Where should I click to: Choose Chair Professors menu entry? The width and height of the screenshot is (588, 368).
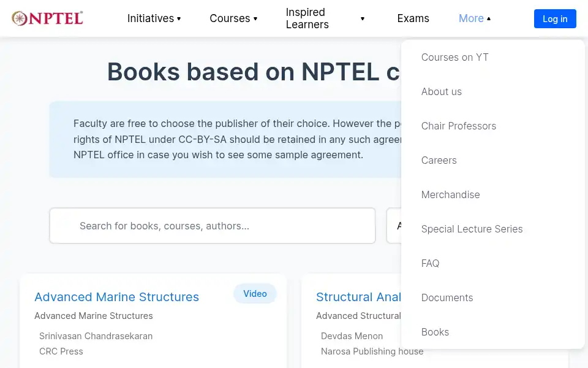tap(459, 126)
